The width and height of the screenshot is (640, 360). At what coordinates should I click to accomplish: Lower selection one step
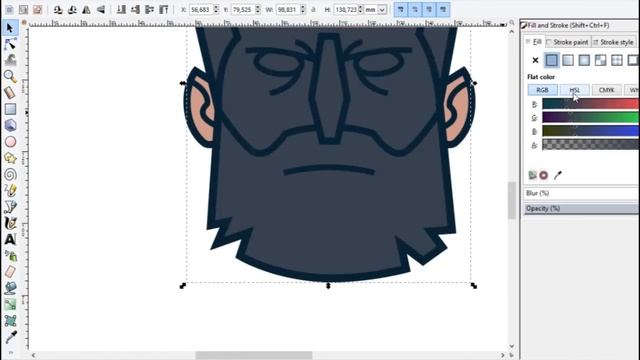[x=136, y=9]
